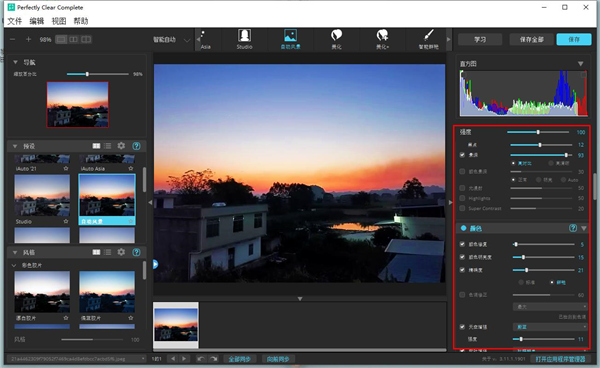Switch 预设 panel to list view
Image resolution: width=600 pixels, height=368 pixels.
click(108, 146)
